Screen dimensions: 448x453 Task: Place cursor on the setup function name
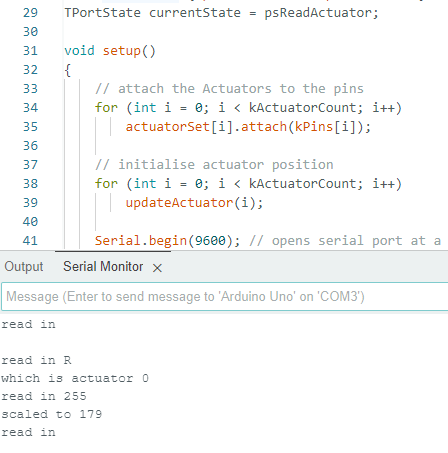click(x=122, y=51)
